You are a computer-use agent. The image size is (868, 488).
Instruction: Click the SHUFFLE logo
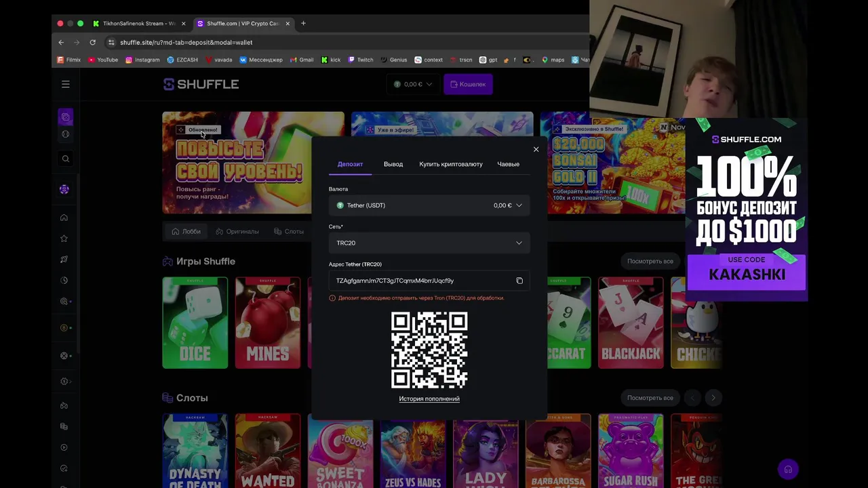[201, 84]
